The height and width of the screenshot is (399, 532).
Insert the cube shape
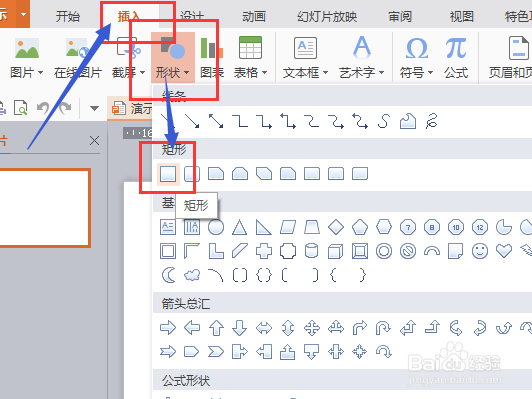[336, 252]
